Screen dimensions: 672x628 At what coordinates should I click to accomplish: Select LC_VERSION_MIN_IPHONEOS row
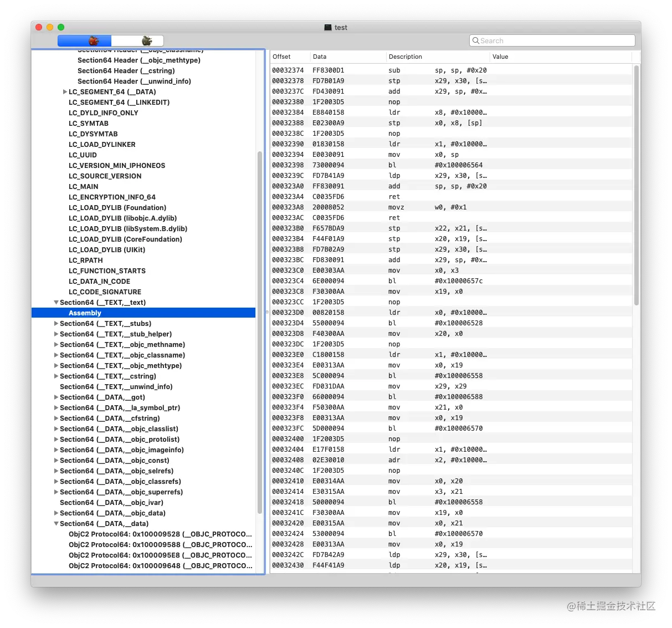[143, 166]
